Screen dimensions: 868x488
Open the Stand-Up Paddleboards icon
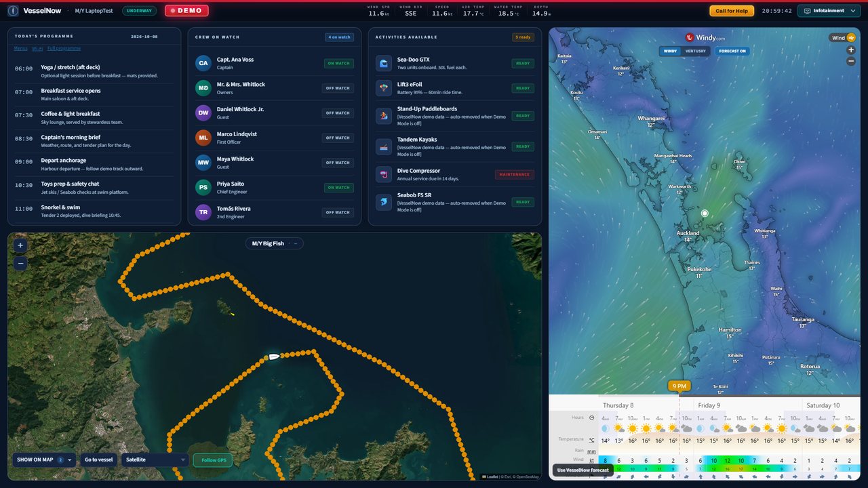[x=384, y=115]
